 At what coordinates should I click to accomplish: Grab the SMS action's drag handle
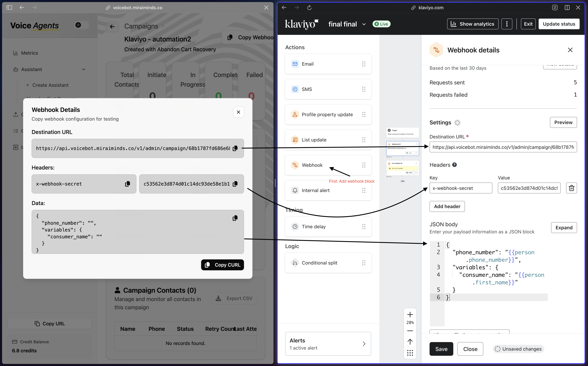click(x=364, y=89)
